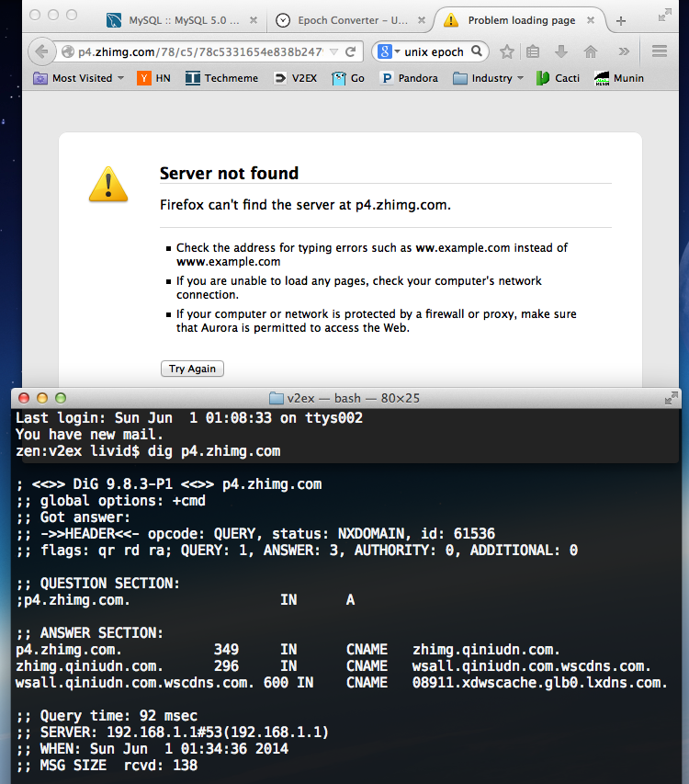Open the downloads arrow icon
Viewport: 689px width, 784px height.
click(x=560, y=51)
